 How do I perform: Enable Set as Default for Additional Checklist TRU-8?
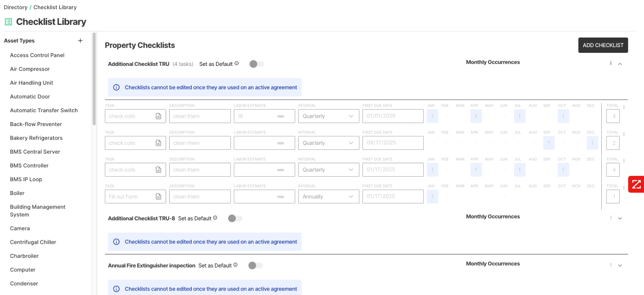tap(235, 219)
